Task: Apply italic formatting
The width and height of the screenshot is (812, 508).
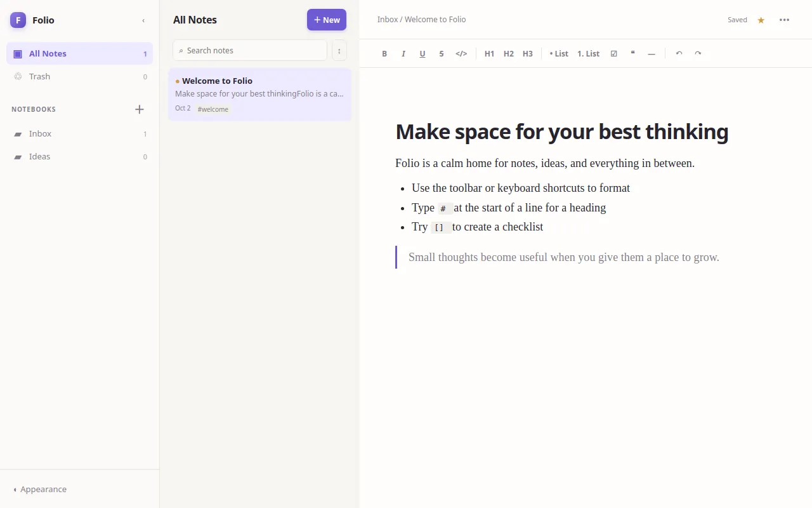Action: pyautogui.click(x=403, y=53)
